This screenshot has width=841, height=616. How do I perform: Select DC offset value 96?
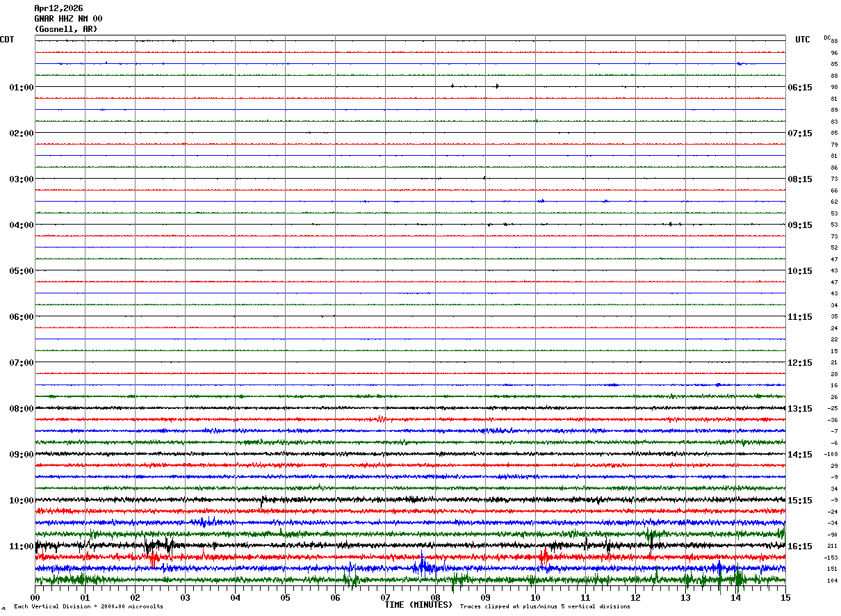[834, 53]
